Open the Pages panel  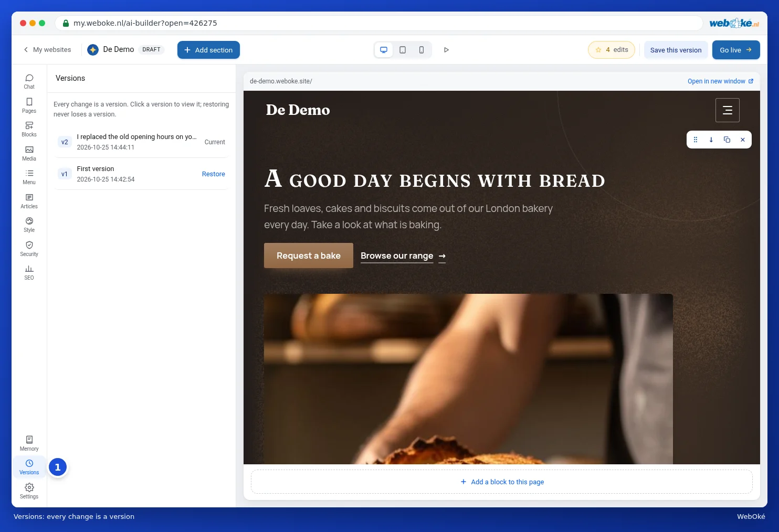pos(29,105)
